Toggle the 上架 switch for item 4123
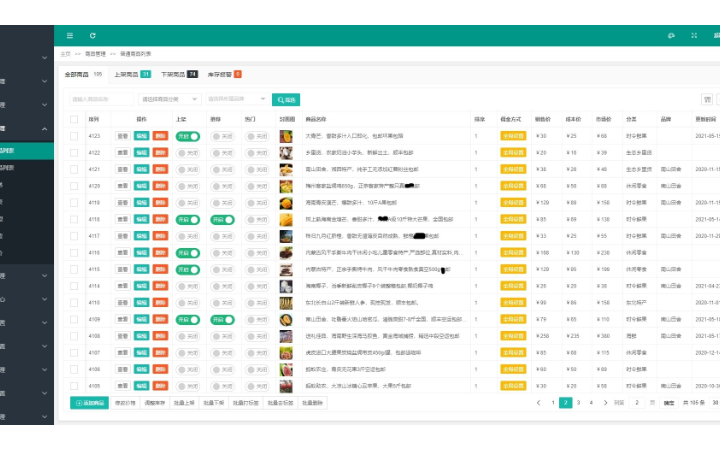Screen dimensions: 720x450 point(188,136)
